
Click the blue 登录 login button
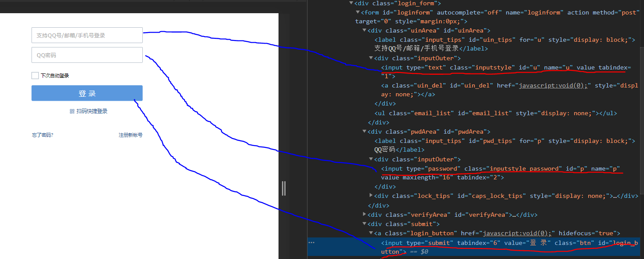[x=87, y=93]
